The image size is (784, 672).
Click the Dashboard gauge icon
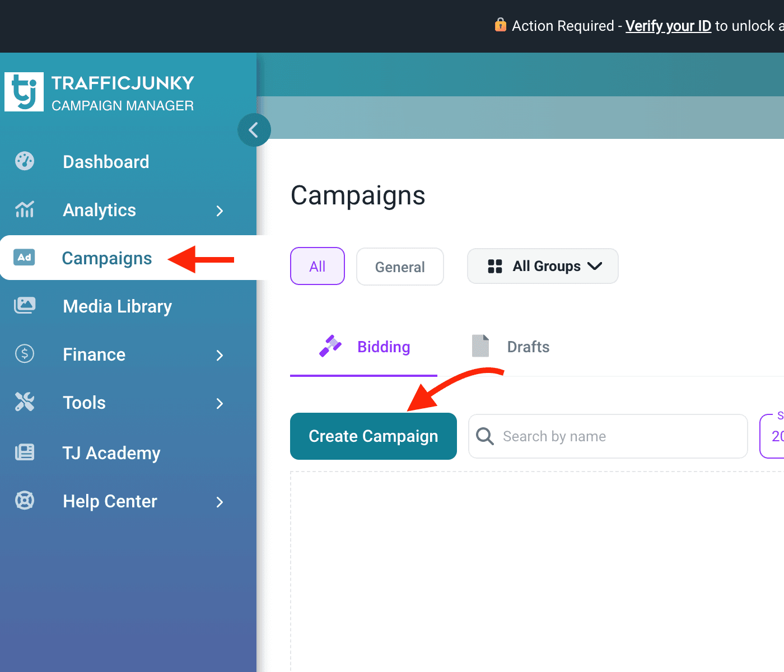[x=25, y=161]
